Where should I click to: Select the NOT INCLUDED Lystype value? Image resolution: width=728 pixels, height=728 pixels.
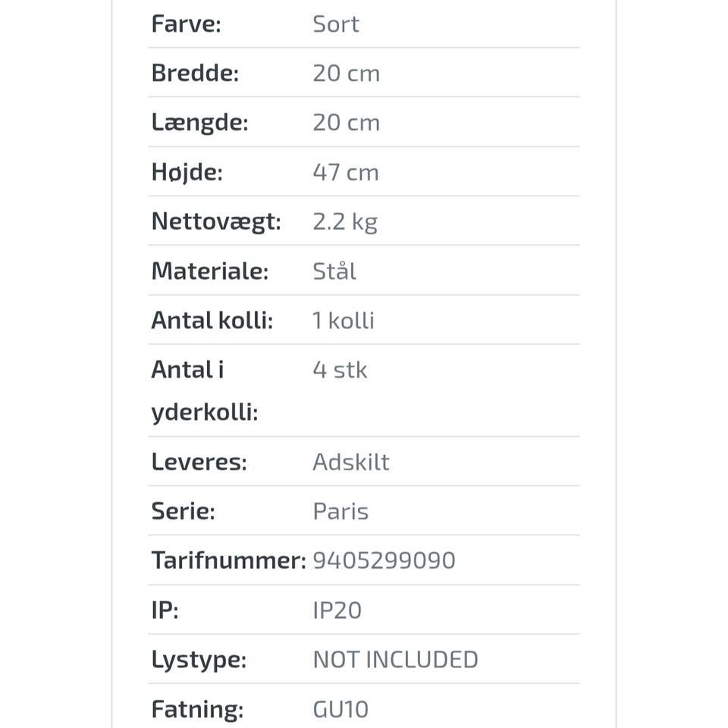[x=396, y=659]
